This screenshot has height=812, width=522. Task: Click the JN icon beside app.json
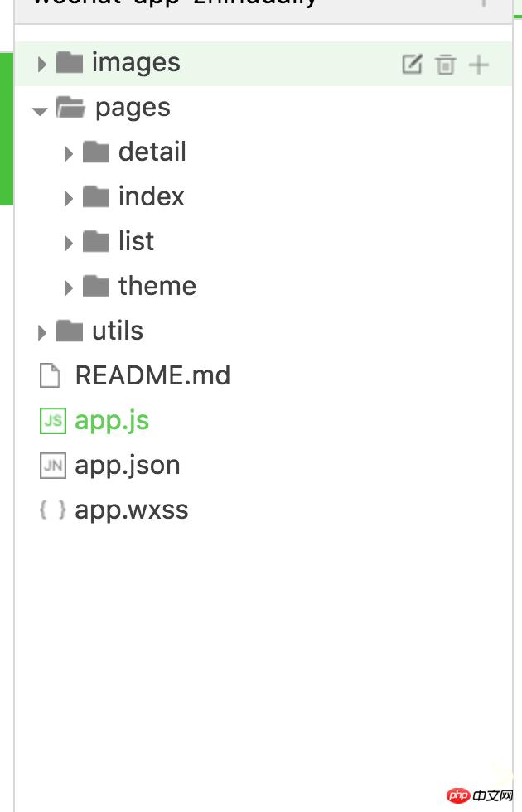tap(52, 466)
